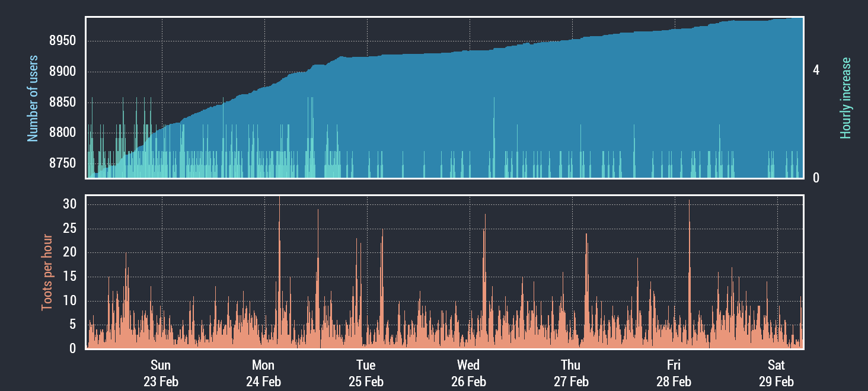Click the 8950 tick on users axis
Screen dimensions: 868x391
coord(62,41)
